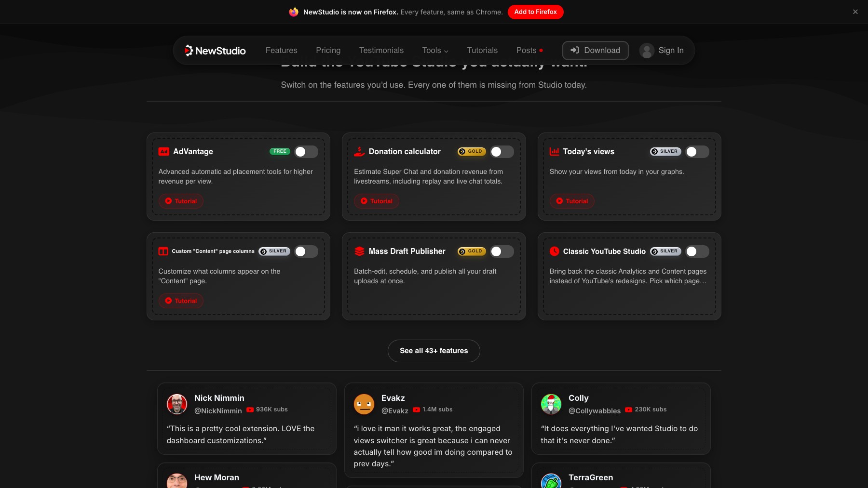
Task: Open the Features nav item
Action: click(282, 51)
